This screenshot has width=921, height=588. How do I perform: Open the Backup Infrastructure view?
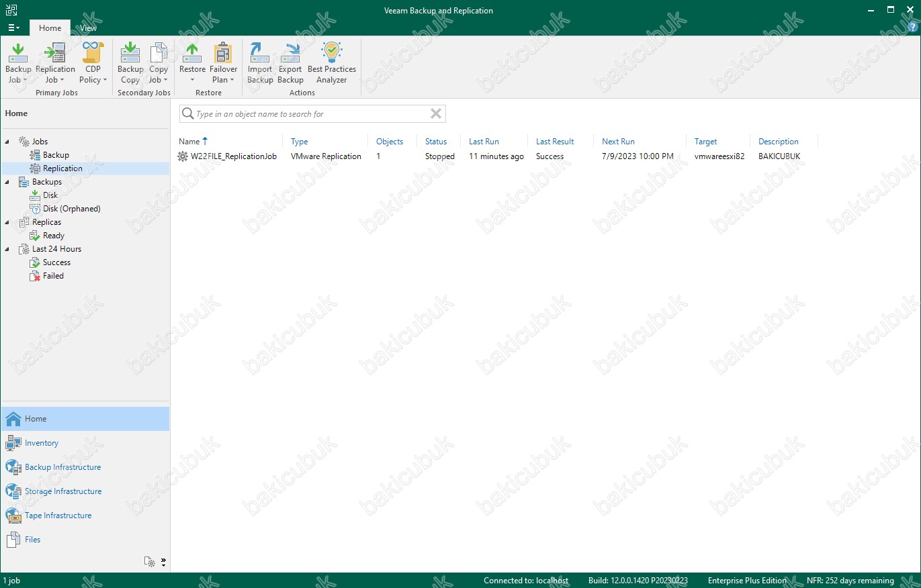pyautogui.click(x=85, y=467)
